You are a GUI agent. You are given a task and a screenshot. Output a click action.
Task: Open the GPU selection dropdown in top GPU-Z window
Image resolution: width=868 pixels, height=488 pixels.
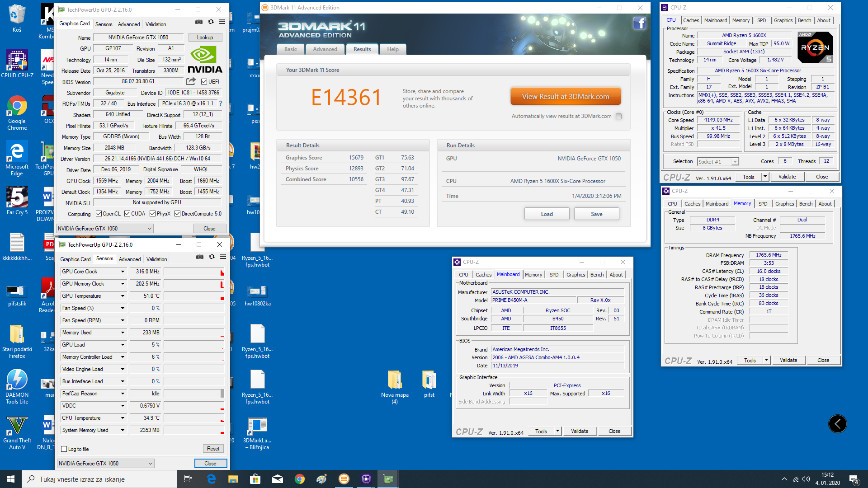pos(105,229)
